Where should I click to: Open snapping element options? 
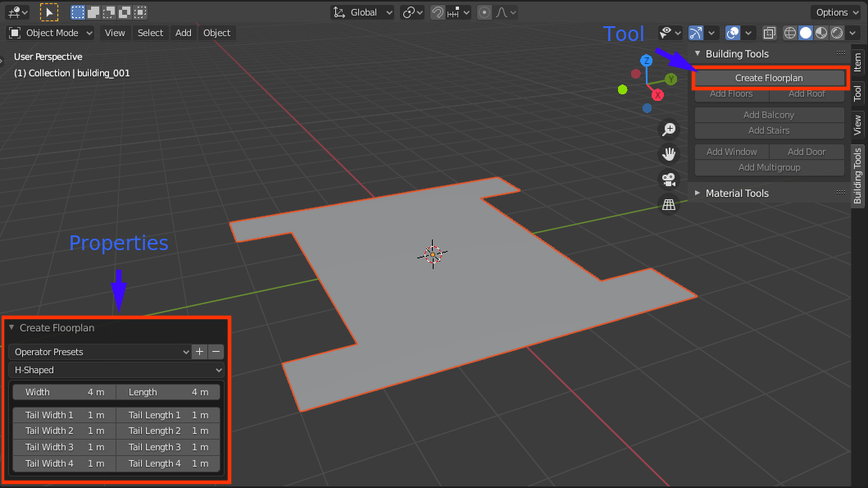458,12
